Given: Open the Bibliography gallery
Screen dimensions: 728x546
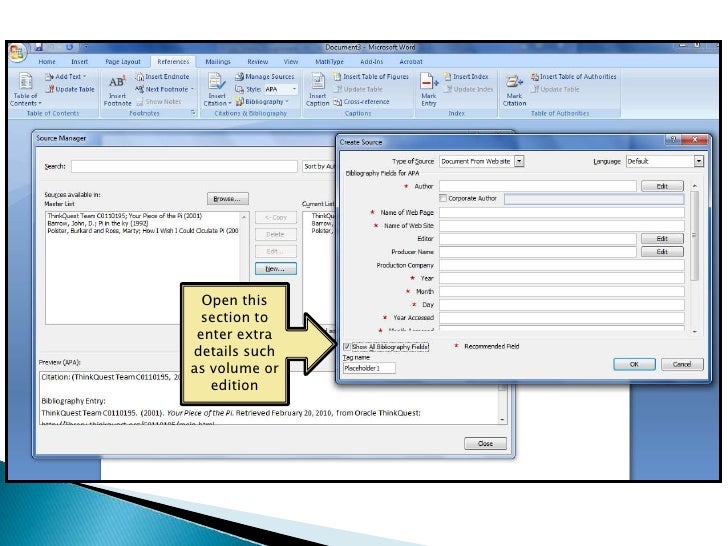Looking at the screenshot, I should pos(262,102).
